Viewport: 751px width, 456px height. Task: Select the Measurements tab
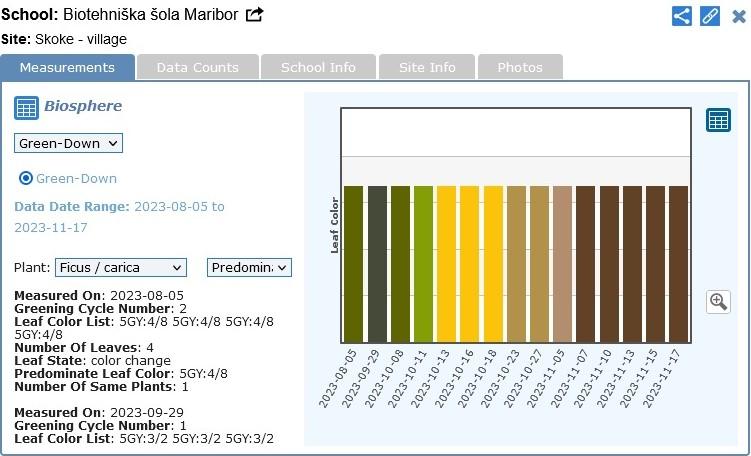coord(67,67)
